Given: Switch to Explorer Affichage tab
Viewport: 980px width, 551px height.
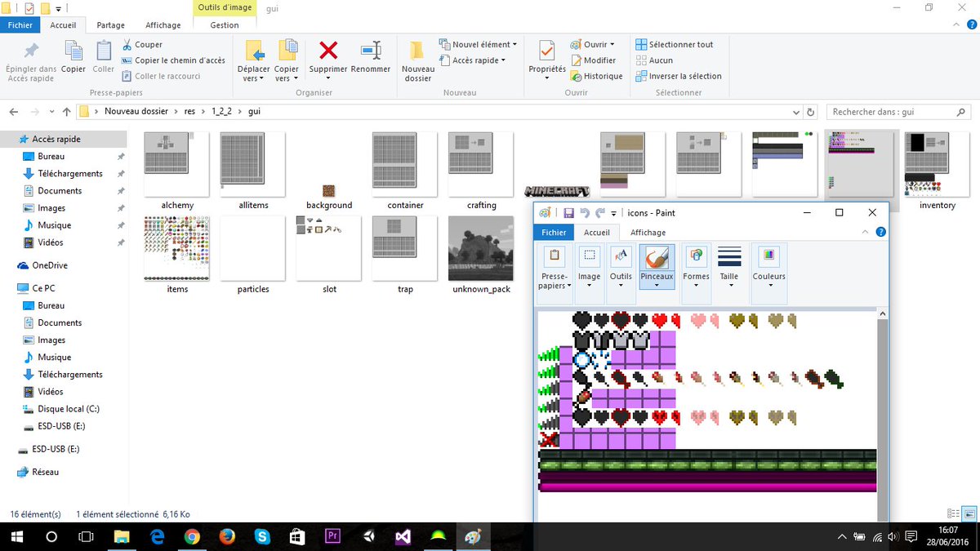Looking at the screenshot, I should [163, 25].
